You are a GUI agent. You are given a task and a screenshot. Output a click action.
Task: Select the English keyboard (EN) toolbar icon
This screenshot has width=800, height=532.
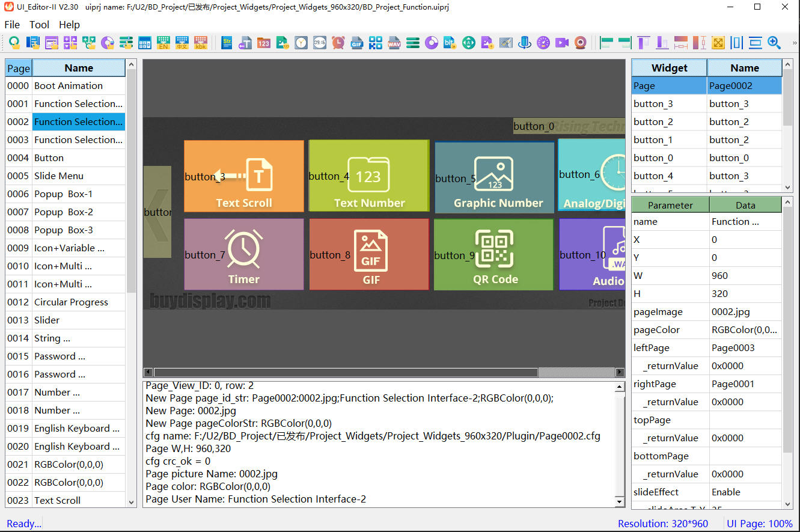coord(163,43)
